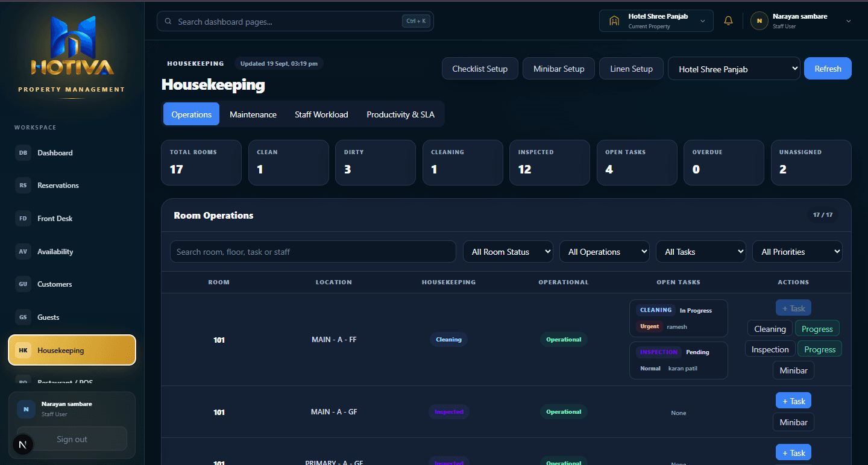The width and height of the screenshot is (868, 465).
Task: Open Linen Setup
Action: tap(631, 69)
